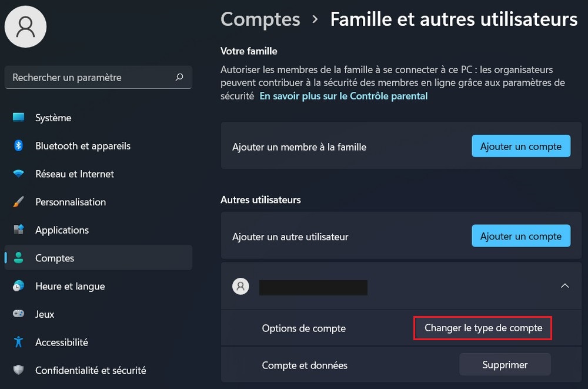Go back to Comptes via breadcrumb
588x389 pixels.
click(260, 19)
